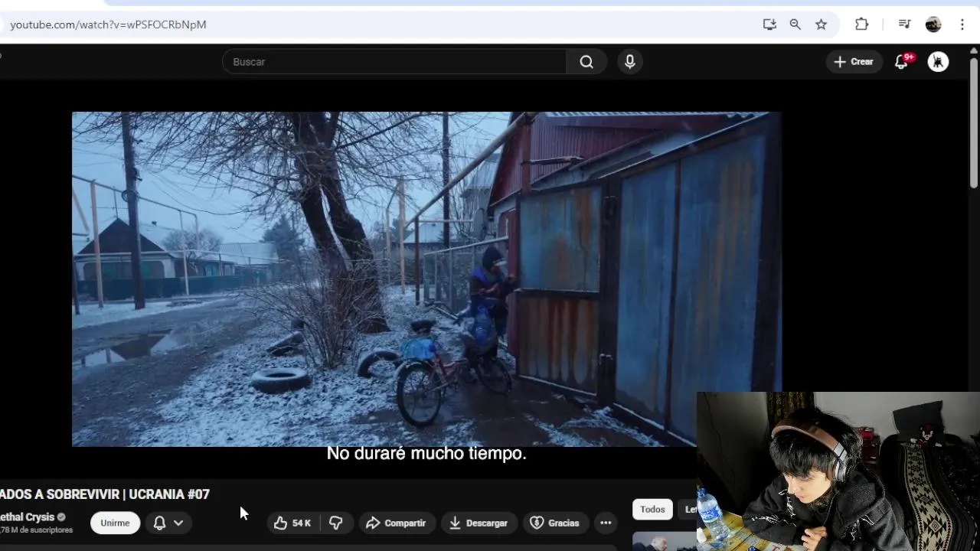Click the YouTube Buscar search field
The height and width of the screenshot is (551, 980).
tap(394, 61)
